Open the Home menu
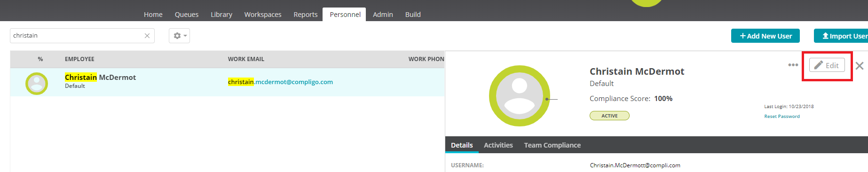This screenshot has width=868, height=172. 153,15
